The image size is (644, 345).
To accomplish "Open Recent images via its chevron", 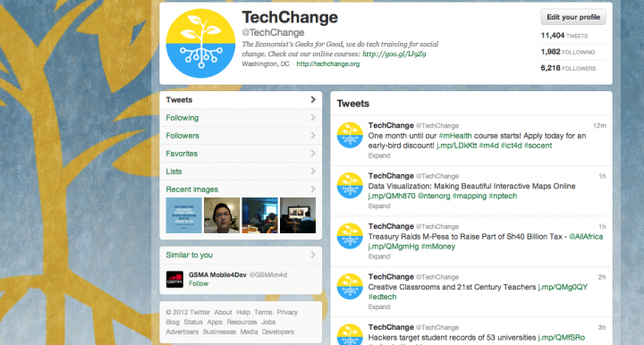I will coord(313,189).
